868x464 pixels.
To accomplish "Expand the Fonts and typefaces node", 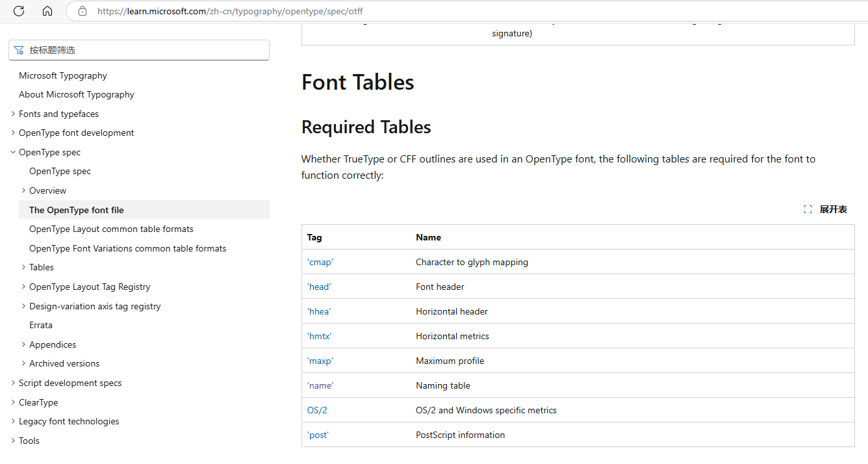I will [13, 114].
